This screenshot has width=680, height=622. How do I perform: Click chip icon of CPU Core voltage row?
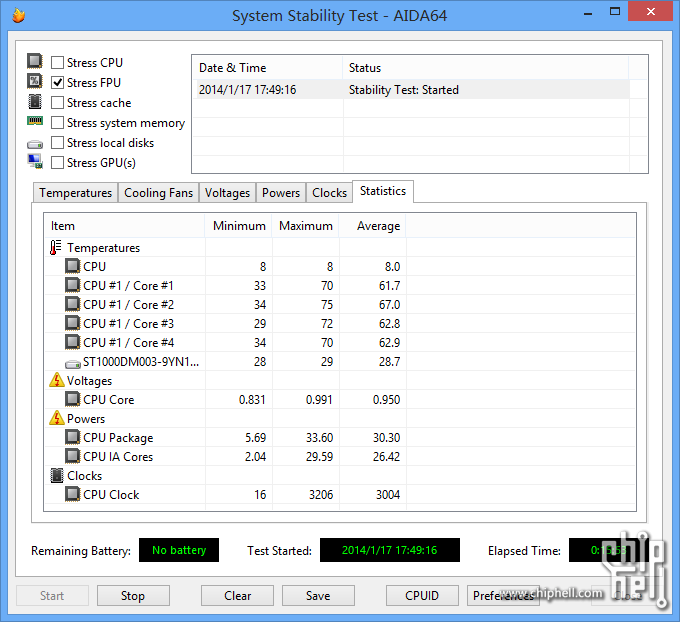[x=72, y=399]
